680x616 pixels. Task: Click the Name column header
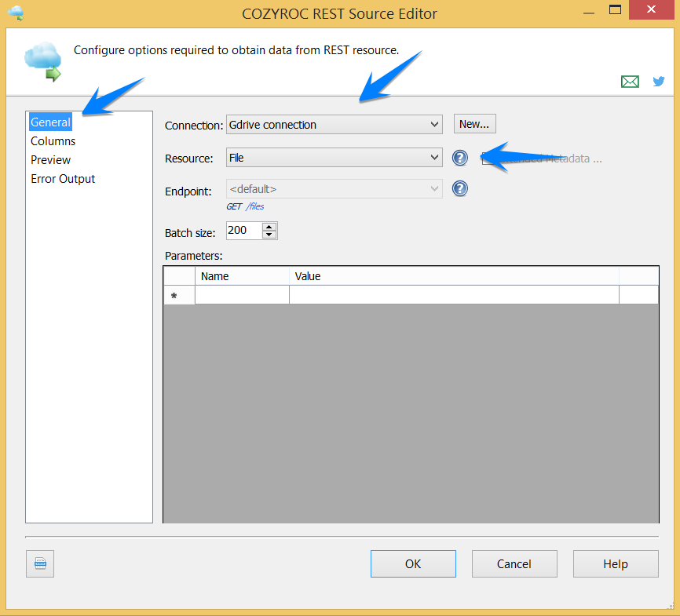pos(242,276)
